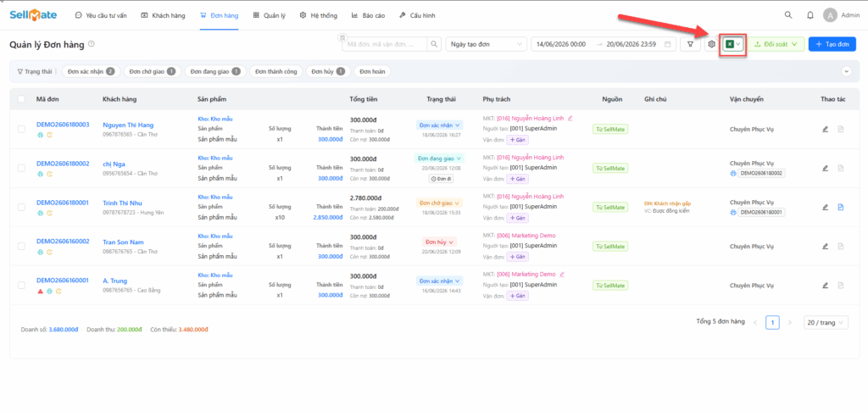Go to page 1 in pagination

[x=772, y=322]
